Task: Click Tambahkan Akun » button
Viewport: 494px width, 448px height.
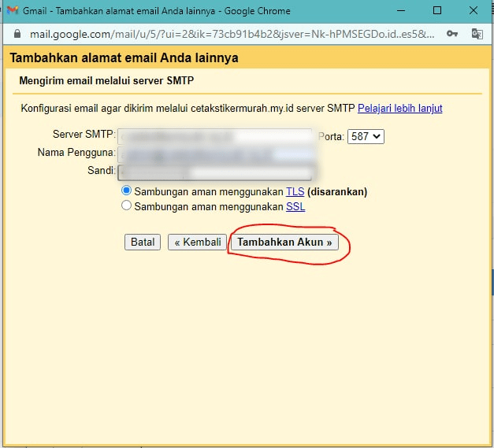Action: 284,242
